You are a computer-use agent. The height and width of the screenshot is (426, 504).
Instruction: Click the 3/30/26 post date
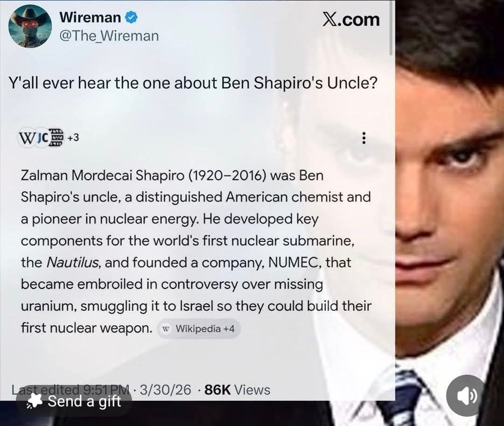166,390
